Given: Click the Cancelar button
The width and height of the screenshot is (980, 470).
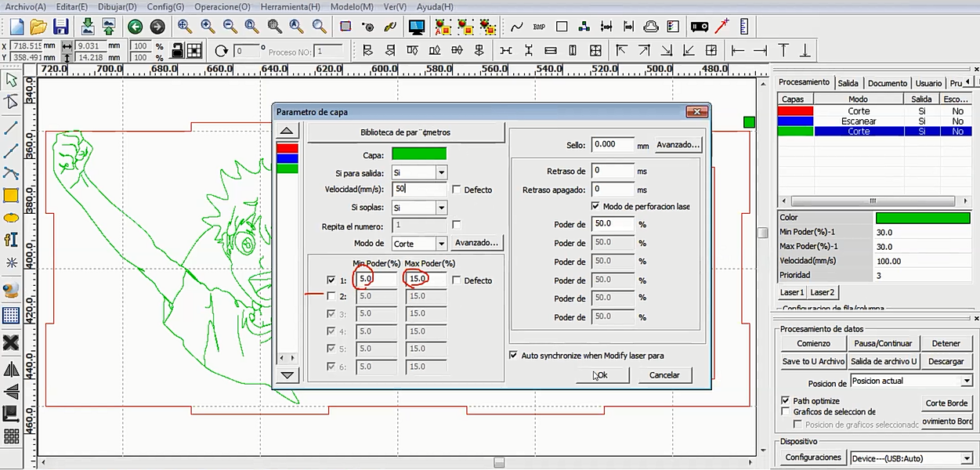Looking at the screenshot, I should point(664,375).
